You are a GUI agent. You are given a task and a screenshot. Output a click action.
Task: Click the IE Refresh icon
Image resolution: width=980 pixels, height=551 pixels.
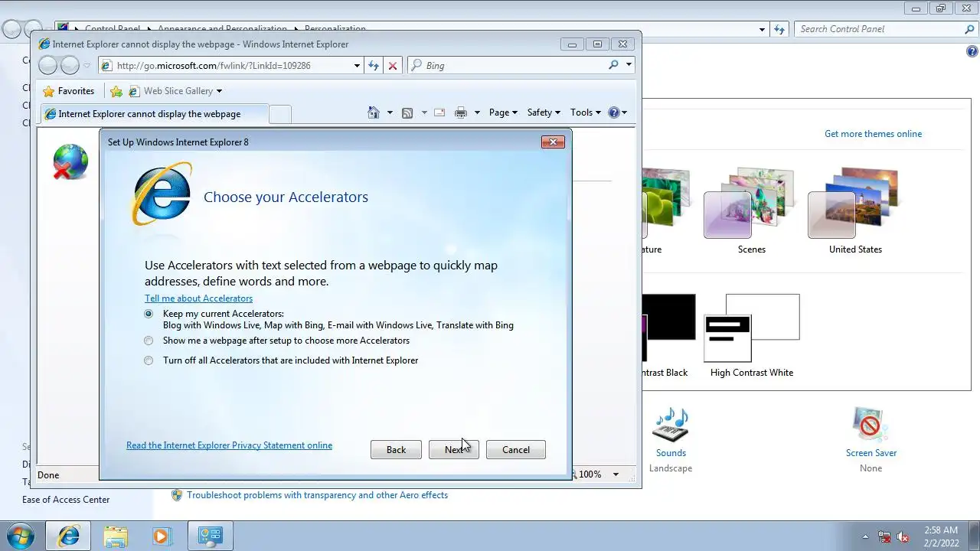pyautogui.click(x=374, y=66)
